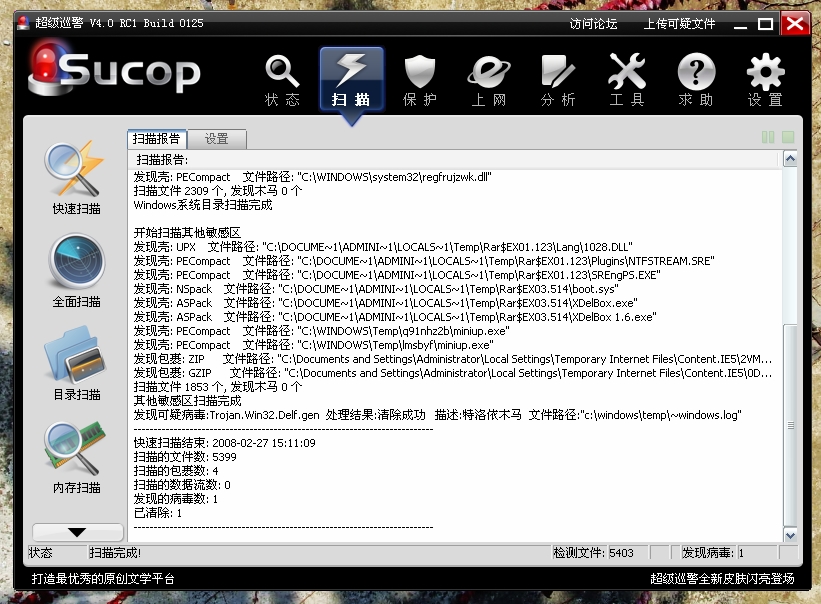Close the 超级巡警 window

point(795,24)
